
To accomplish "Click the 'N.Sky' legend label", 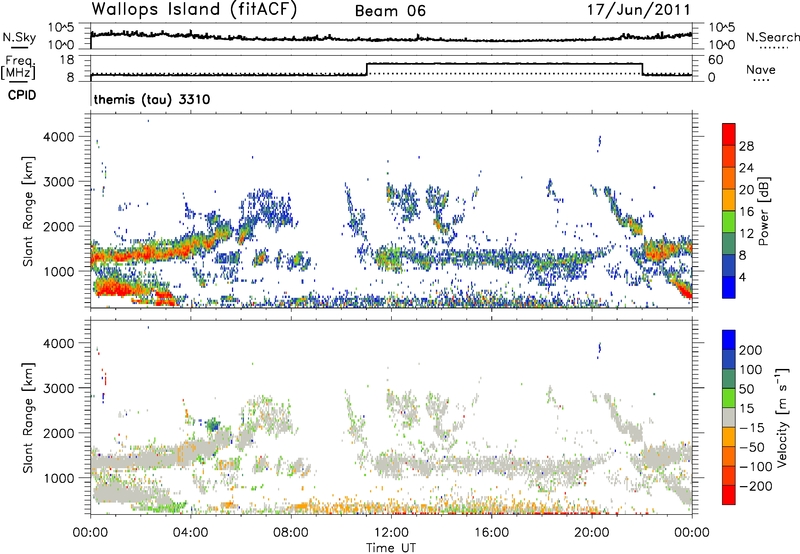I will click(19, 37).
